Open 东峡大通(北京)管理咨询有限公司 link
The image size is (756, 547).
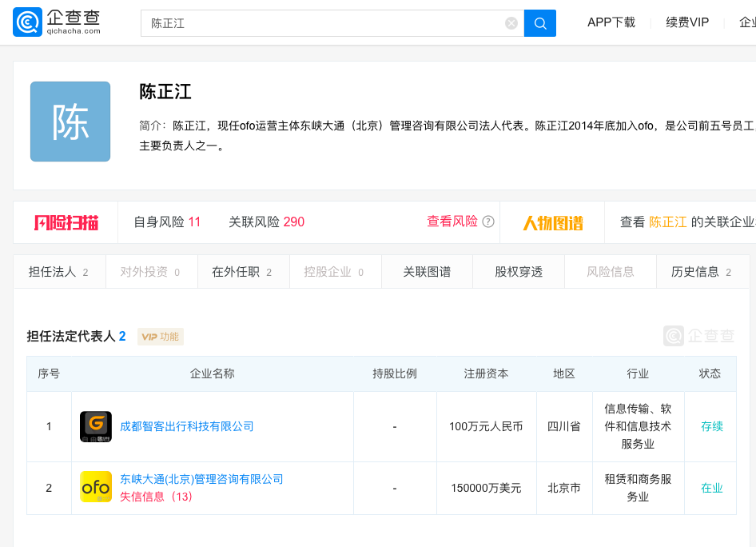click(201, 479)
